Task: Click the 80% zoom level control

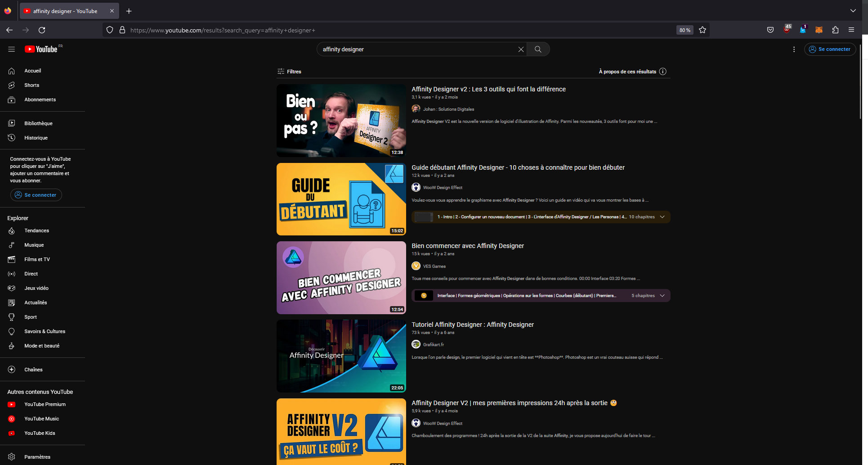Action: tap(685, 30)
